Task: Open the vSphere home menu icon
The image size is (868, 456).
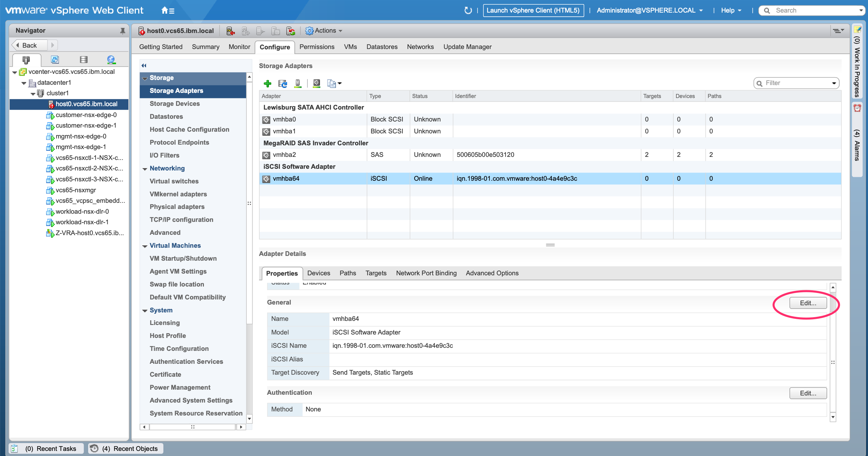Action: click(x=167, y=11)
